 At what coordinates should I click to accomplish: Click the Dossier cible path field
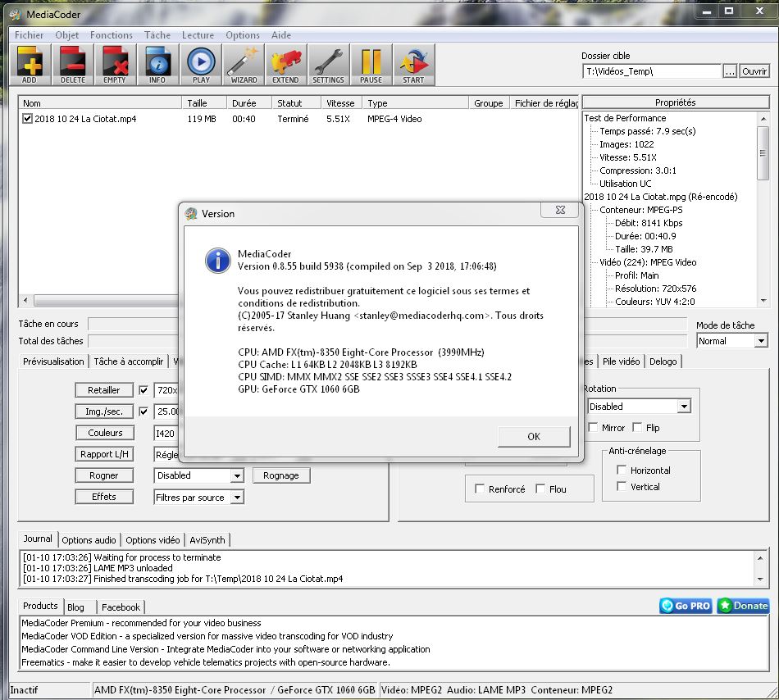click(652, 71)
